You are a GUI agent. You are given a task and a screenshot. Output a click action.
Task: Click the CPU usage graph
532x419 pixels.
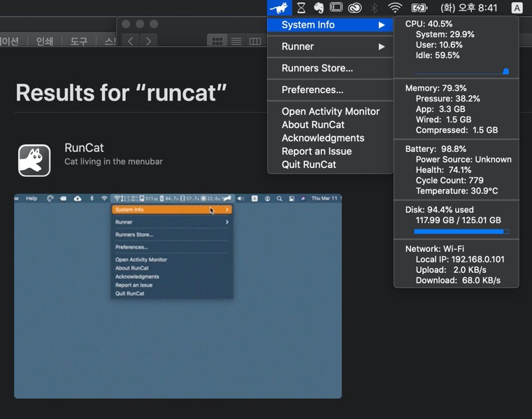[x=461, y=71]
